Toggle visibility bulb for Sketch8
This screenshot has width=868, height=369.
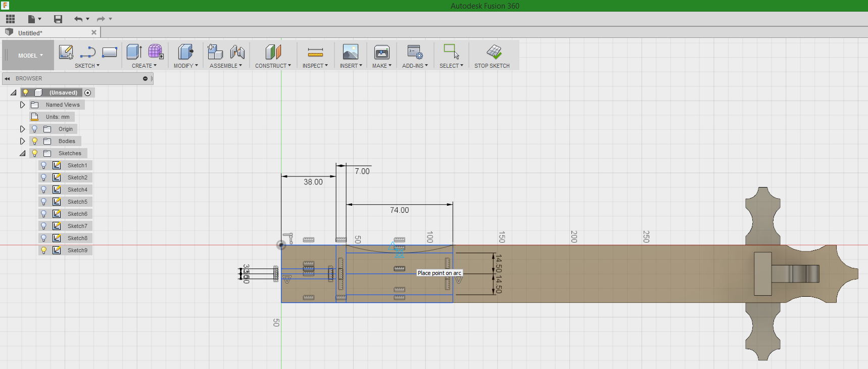pyautogui.click(x=43, y=238)
